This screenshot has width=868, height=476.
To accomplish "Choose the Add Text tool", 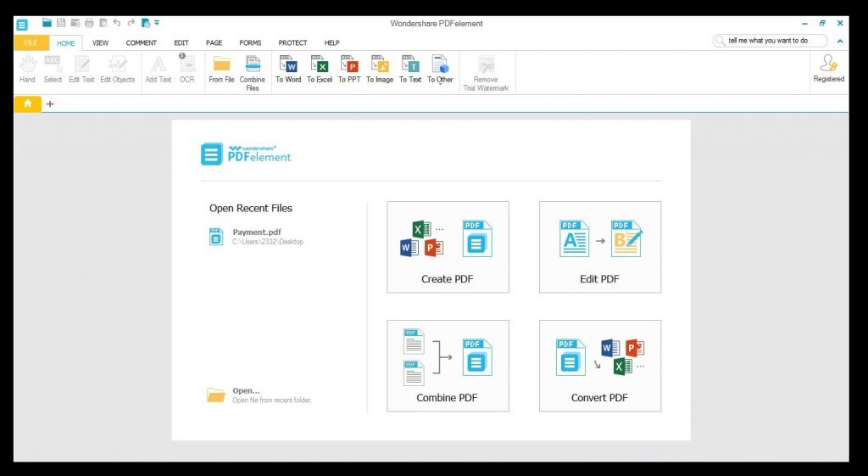I will [159, 70].
